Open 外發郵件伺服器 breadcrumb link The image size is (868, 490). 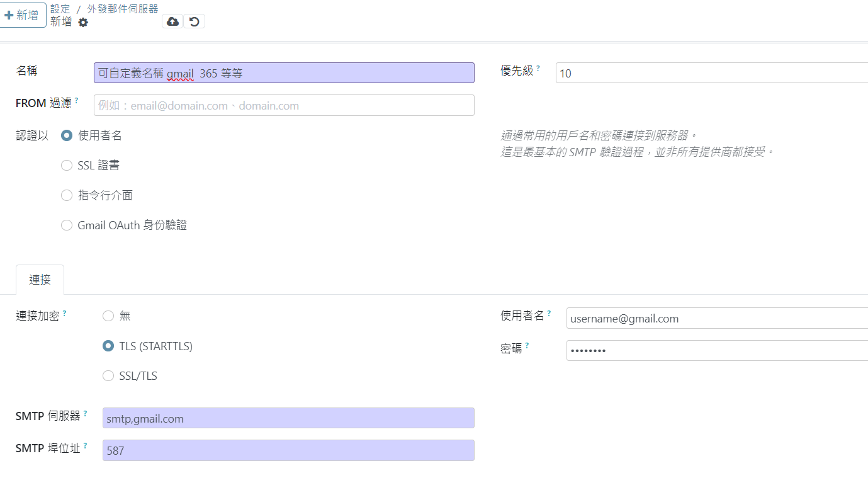pos(122,9)
